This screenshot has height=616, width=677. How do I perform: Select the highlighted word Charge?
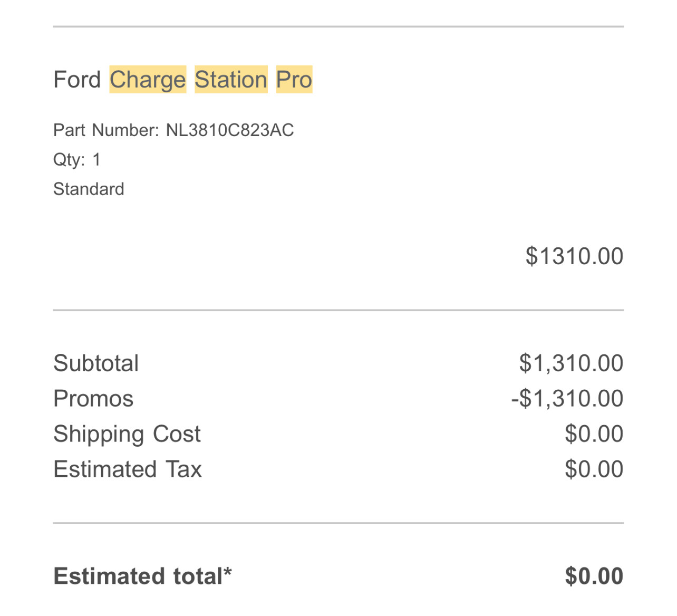(x=148, y=80)
